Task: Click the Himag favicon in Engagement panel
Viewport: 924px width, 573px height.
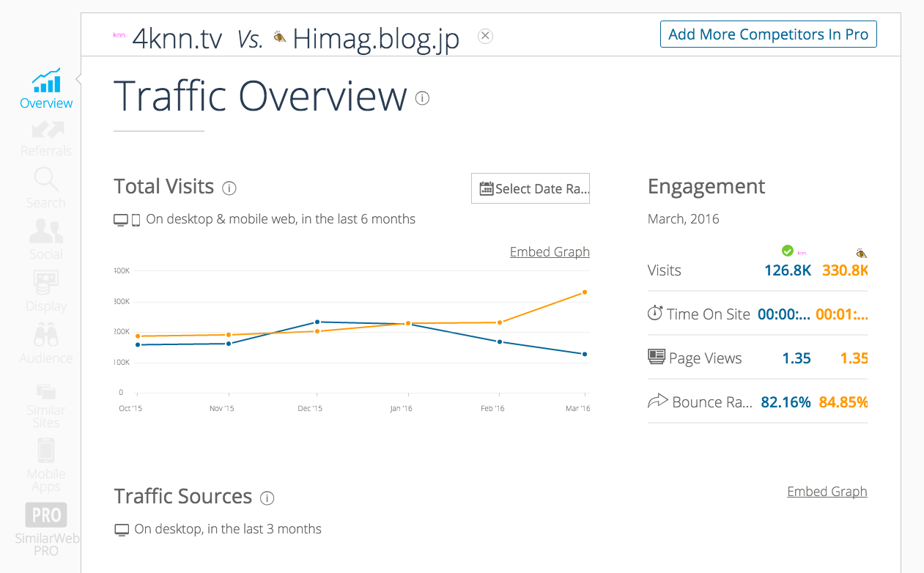Action: click(861, 253)
